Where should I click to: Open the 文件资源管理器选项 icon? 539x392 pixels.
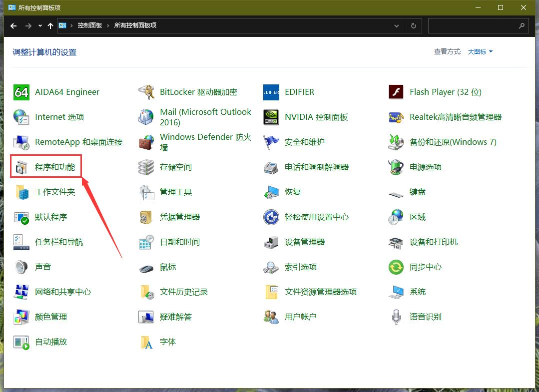(271, 292)
